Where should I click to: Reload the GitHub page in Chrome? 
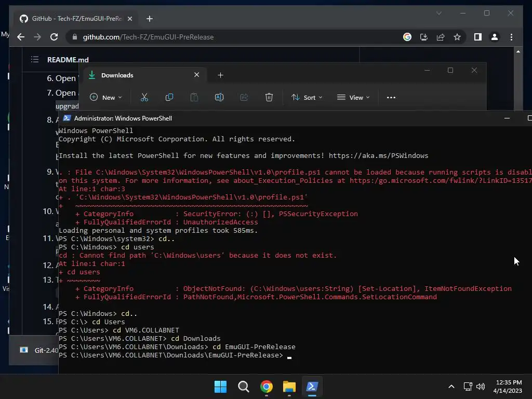tap(54, 37)
